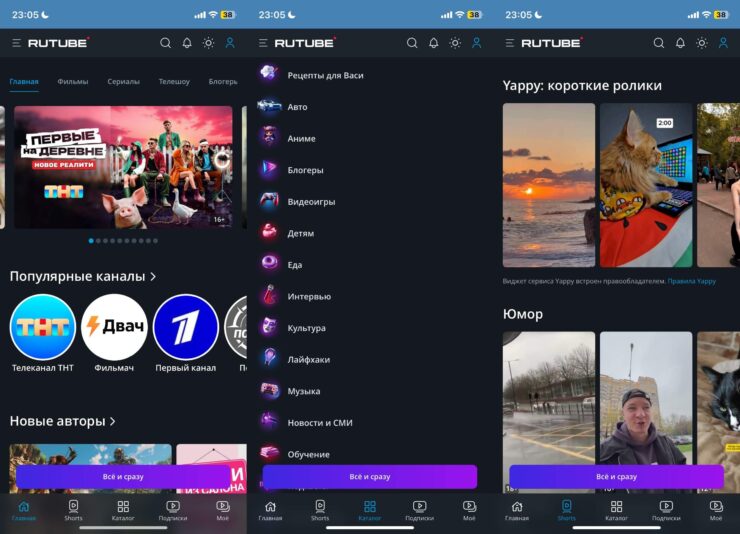This screenshot has height=534, width=740.
Task: Click the banner carousel pagination dots
Action: click(123, 241)
